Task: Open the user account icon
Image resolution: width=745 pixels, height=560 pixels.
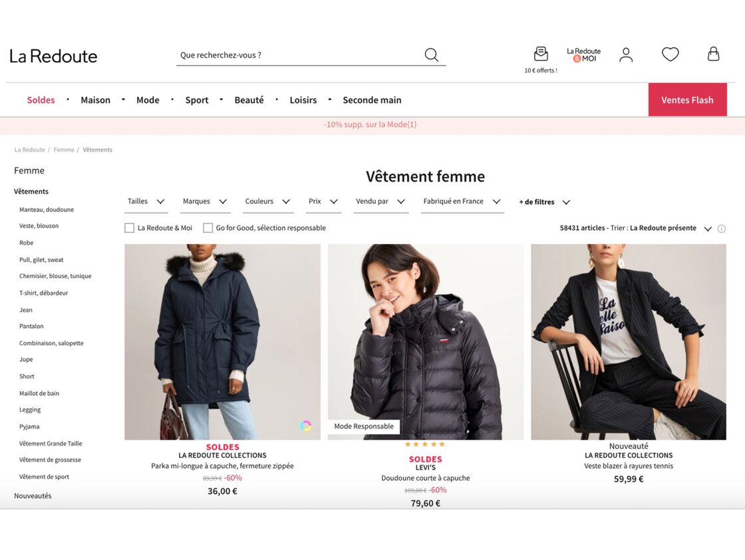Action: [626, 55]
